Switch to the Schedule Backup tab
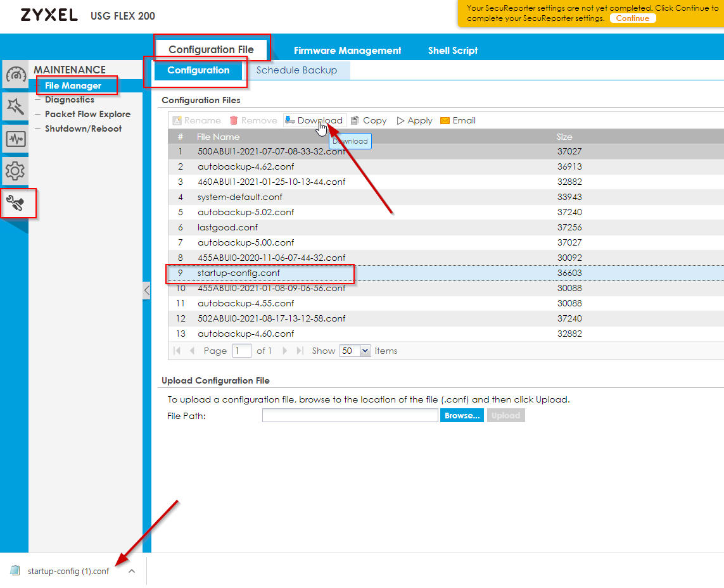The height and width of the screenshot is (588, 724). coord(296,70)
